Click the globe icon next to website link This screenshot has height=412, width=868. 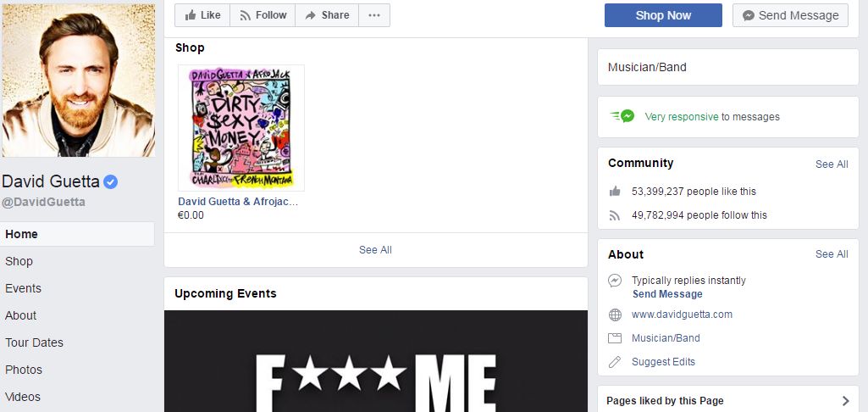click(615, 315)
